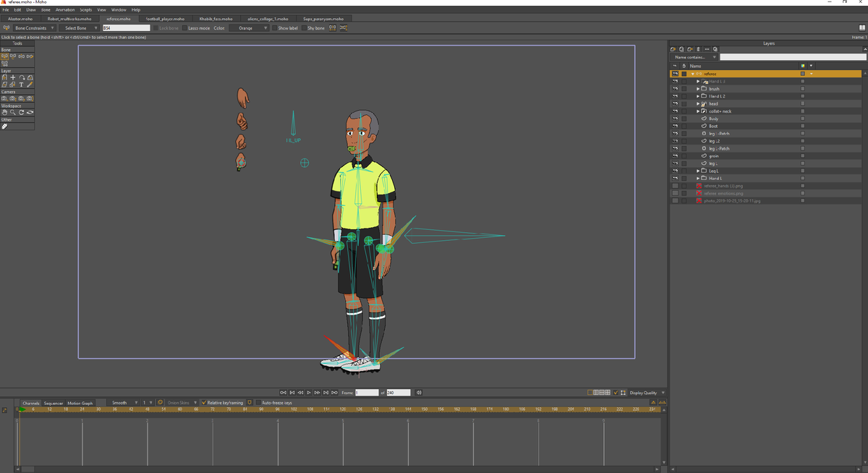Click the layer name search field
Image resolution: width=868 pixels, height=473 pixels.
coord(791,57)
